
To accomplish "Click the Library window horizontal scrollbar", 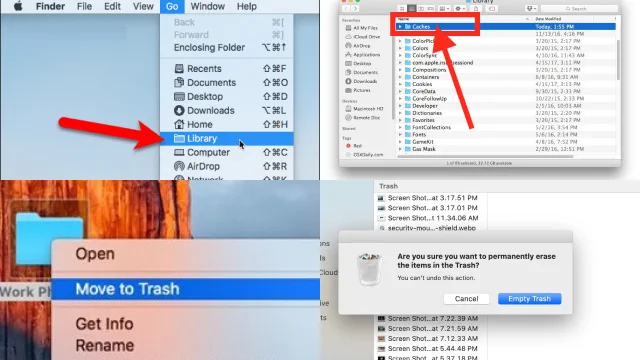I will click(x=485, y=156).
